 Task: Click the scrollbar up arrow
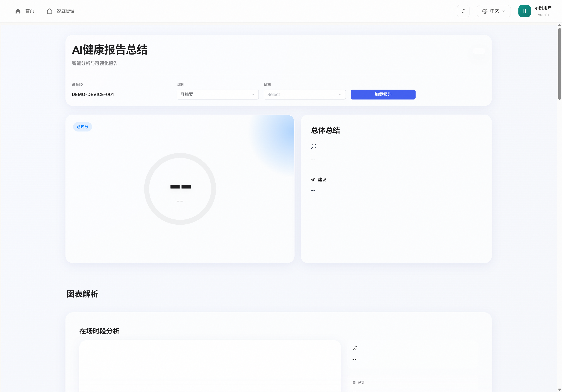click(x=559, y=25)
